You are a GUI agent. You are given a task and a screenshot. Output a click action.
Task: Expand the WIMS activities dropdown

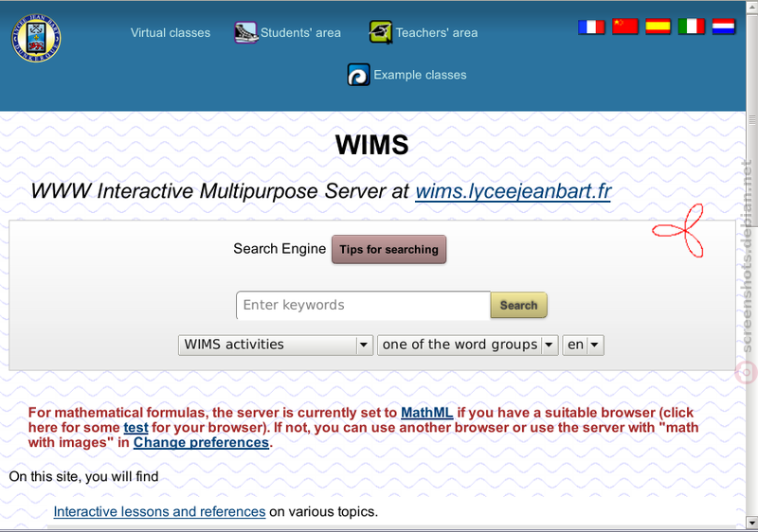pyautogui.click(x=276, y=345)
